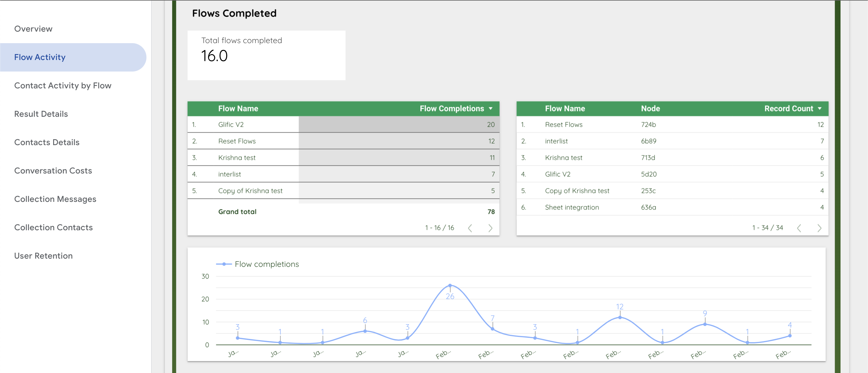
Task: Click chart data point labeled 4
Action: pos(789,335)
